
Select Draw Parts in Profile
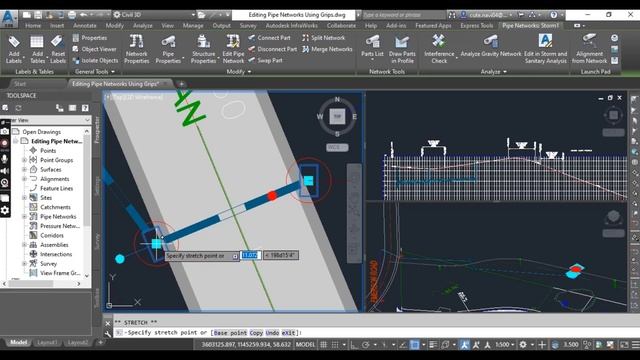click(x=402, y=49)
